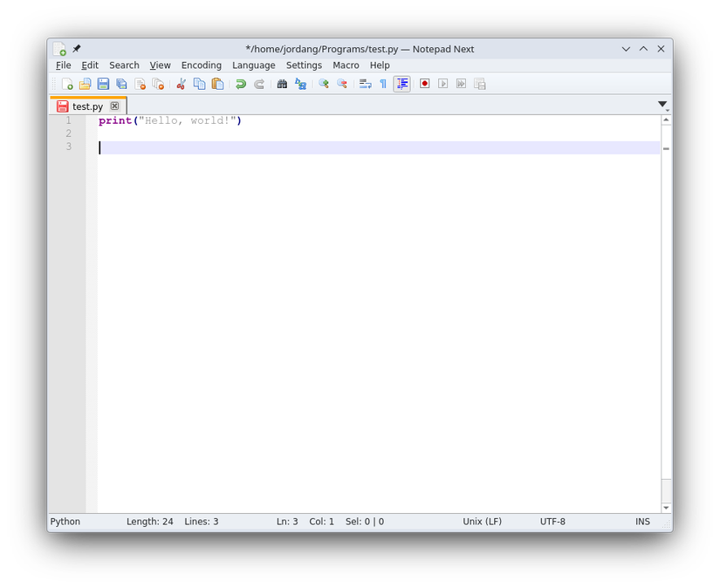Undo the last edit
720x588 pixels.
(x=240, y=83)
